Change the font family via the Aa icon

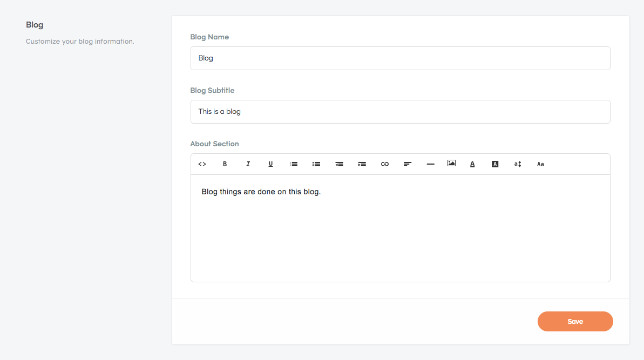(540, 164)
